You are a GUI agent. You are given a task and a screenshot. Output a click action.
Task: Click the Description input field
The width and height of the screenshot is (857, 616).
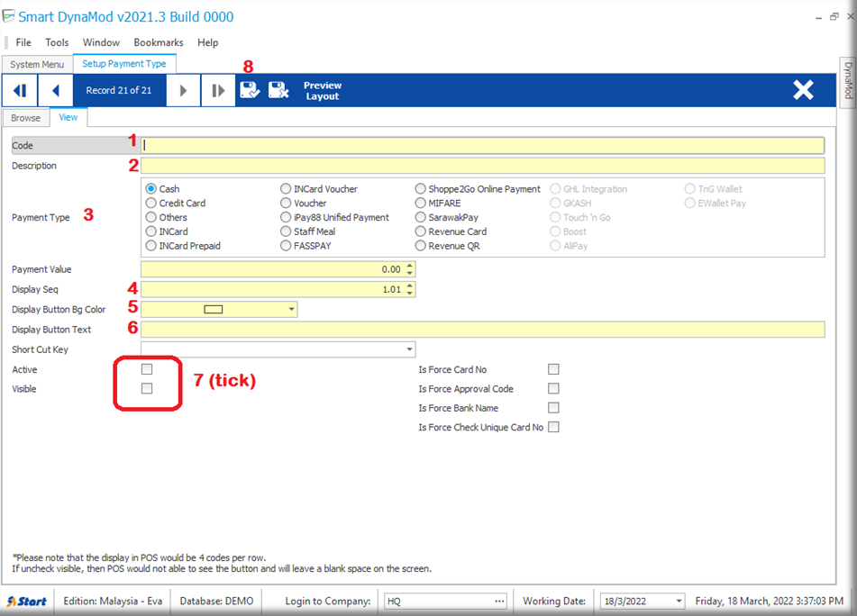pyautogui.click(x=482, y=166)
